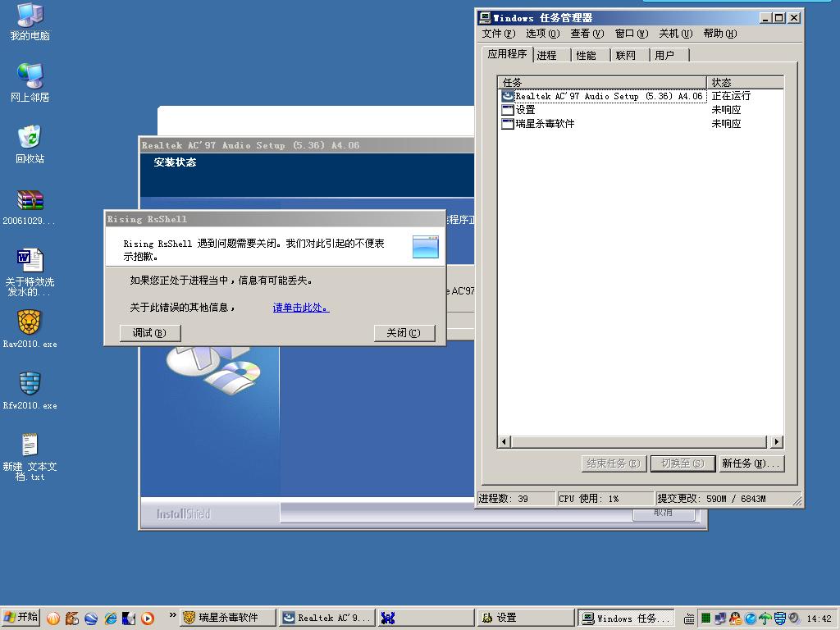Click the task list left scroll arrow
Viewport: 840px width, 630px height.
coord(504,442)
